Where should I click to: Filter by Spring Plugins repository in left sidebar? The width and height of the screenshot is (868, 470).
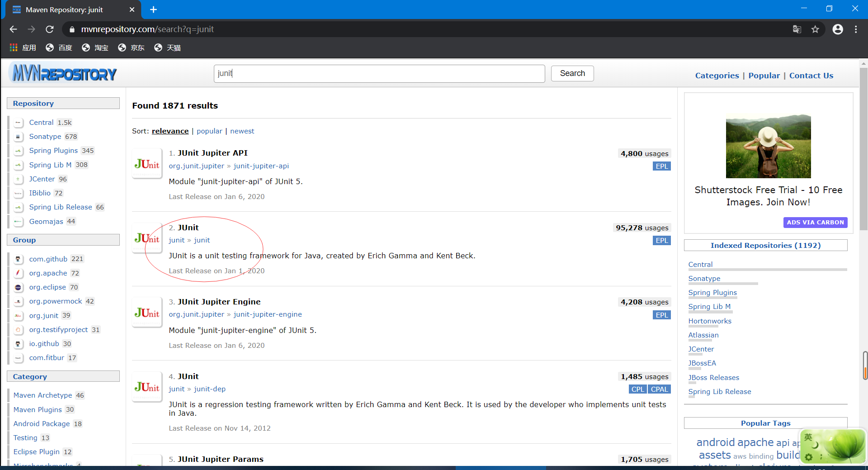coord(53,151)
